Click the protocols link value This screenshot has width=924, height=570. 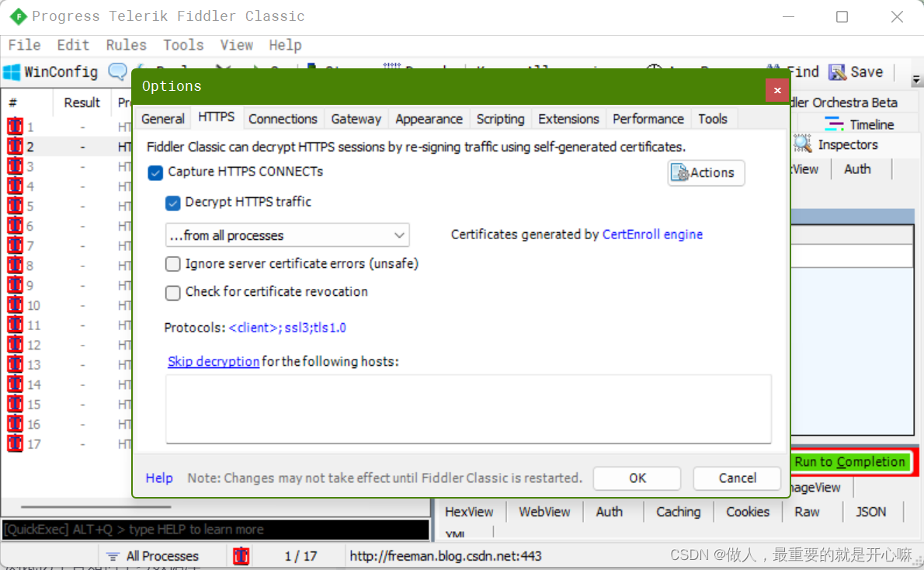[x=287, y=328]
